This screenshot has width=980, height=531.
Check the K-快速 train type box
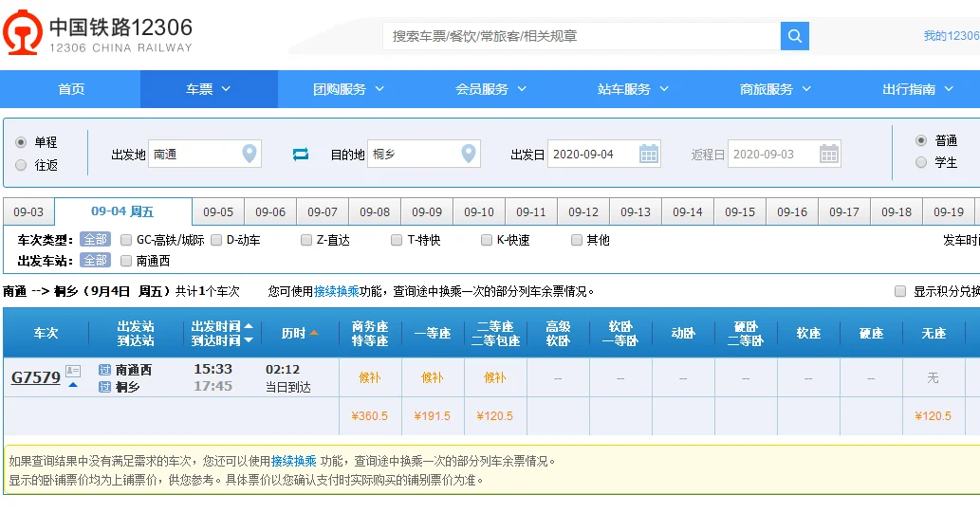487,240
